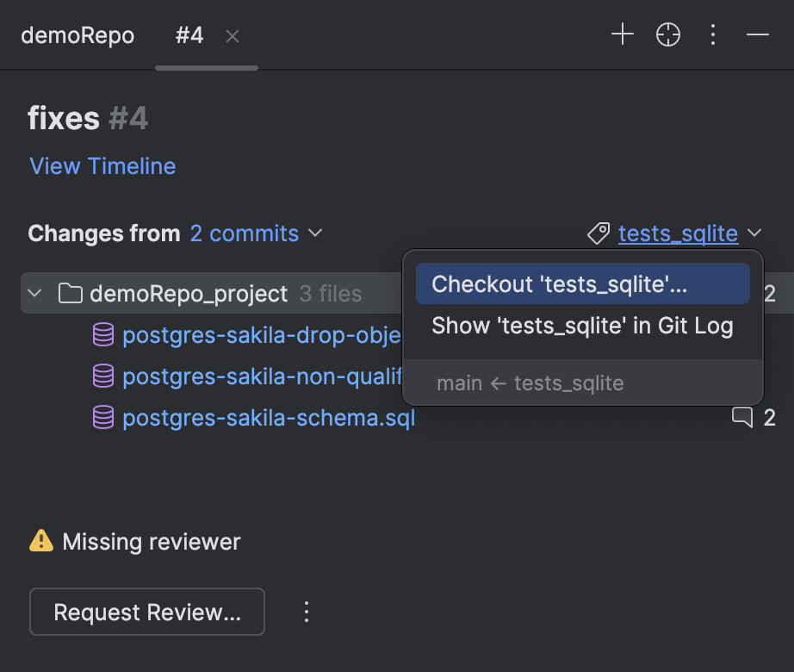Open the kebab menu in the top toolbar
This screenshot has width=794, height=672.
(712, 34)
